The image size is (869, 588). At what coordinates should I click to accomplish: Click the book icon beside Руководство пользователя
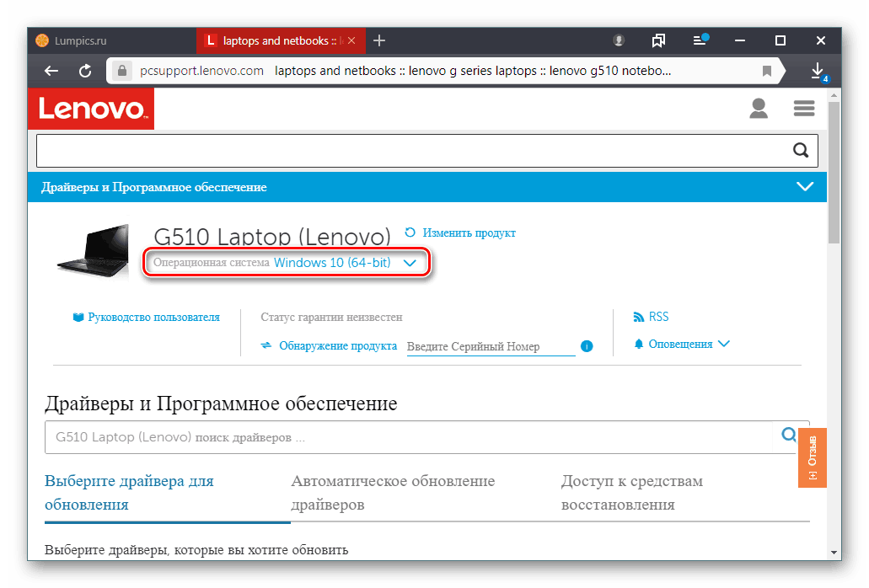click(x=78, y=318)
